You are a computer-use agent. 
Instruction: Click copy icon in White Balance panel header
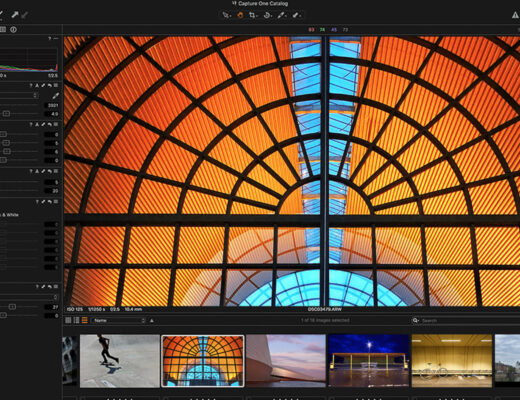(x=43, y=86)
